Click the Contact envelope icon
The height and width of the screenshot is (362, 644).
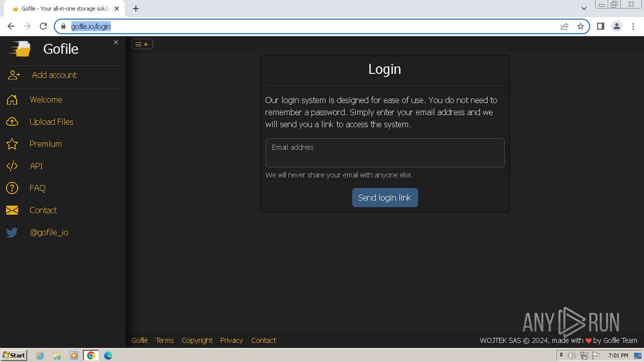[x=12, y=210]
